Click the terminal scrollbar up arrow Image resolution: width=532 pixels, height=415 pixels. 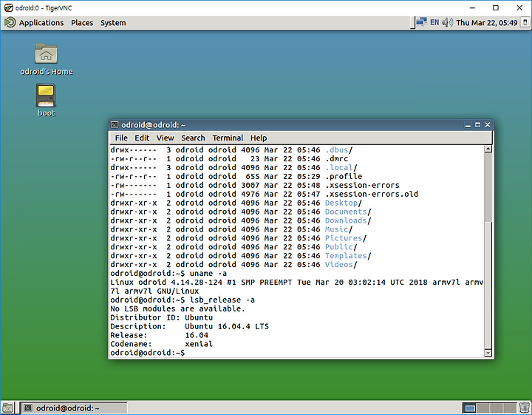pyautogui.click(x=488, y=149)
